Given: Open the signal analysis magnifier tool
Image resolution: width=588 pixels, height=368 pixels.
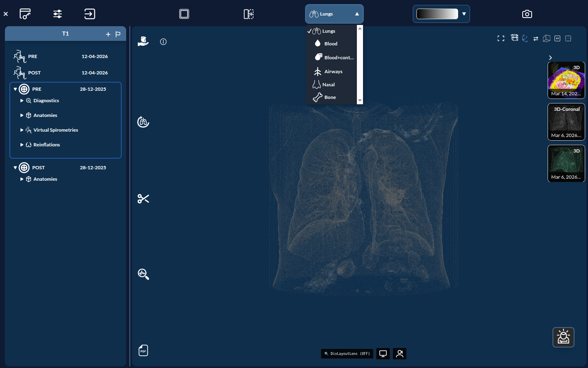Looking at the screenshot, I should [x=143, y=274].
